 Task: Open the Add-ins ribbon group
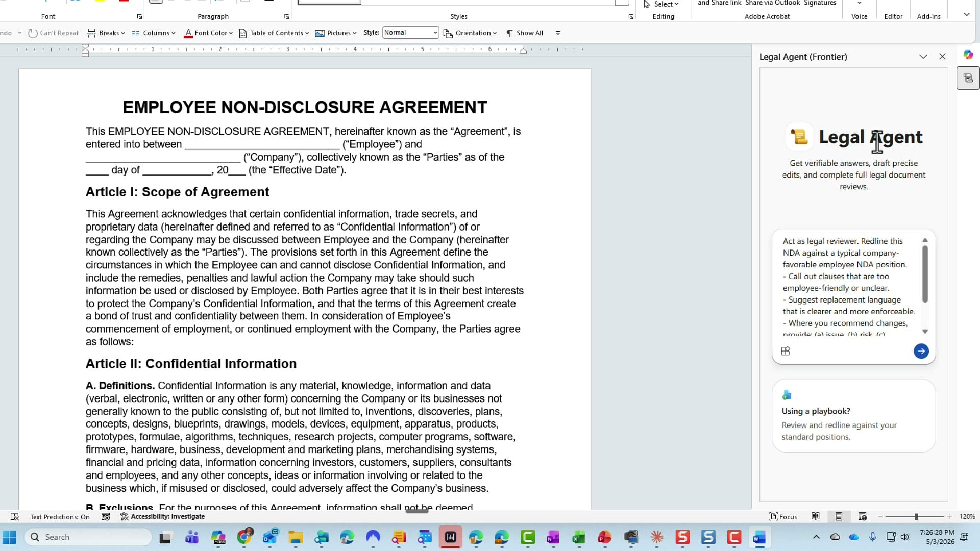pos(928,16)
